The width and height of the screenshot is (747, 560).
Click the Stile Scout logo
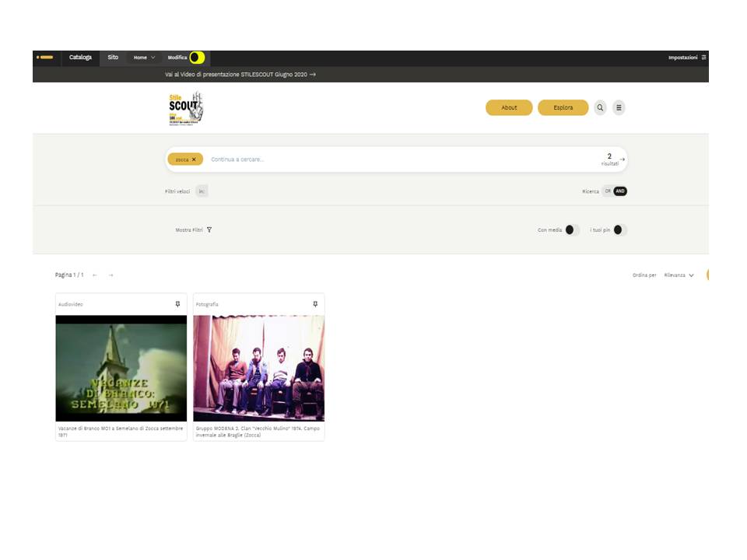pyautogui.click(x=186, y=108)
